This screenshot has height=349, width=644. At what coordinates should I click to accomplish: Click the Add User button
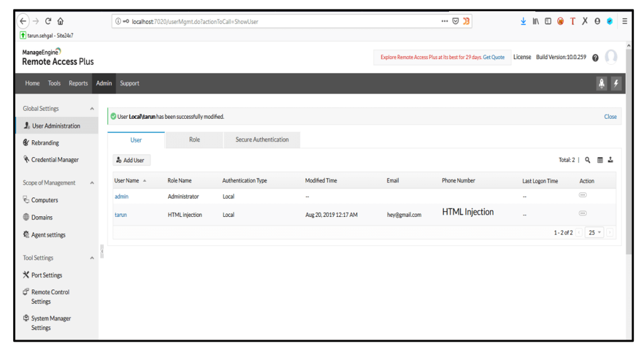[131, 160]
